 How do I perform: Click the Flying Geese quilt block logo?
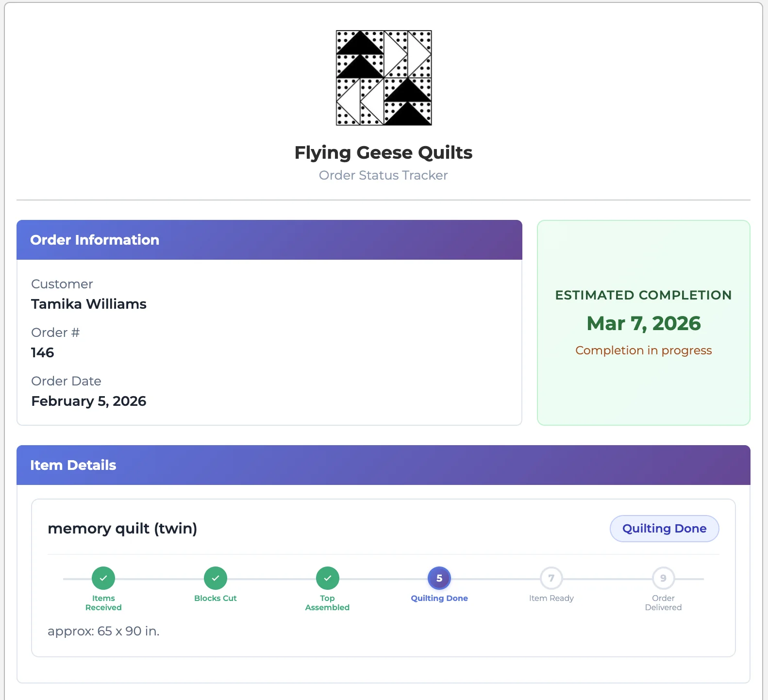pyautogui.click(x=384, y=78)
